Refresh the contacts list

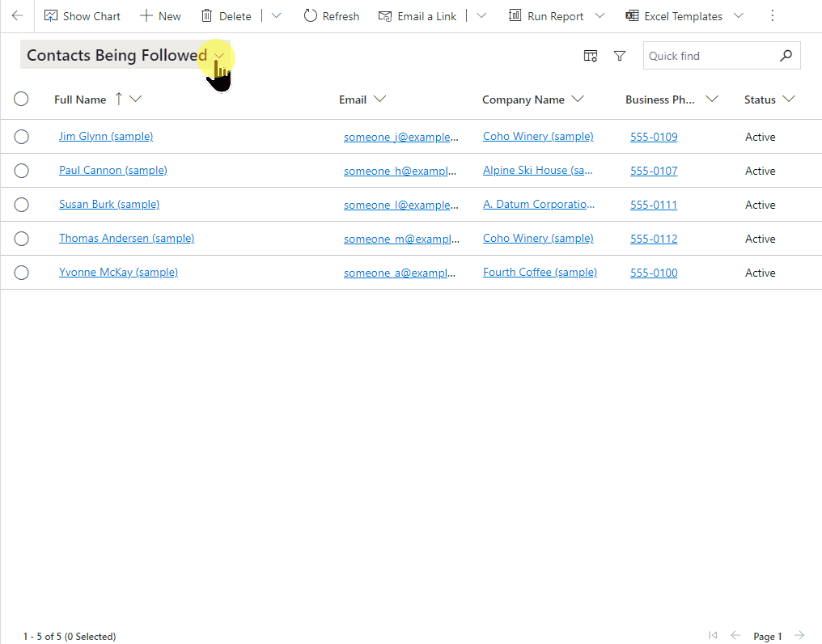331,15
